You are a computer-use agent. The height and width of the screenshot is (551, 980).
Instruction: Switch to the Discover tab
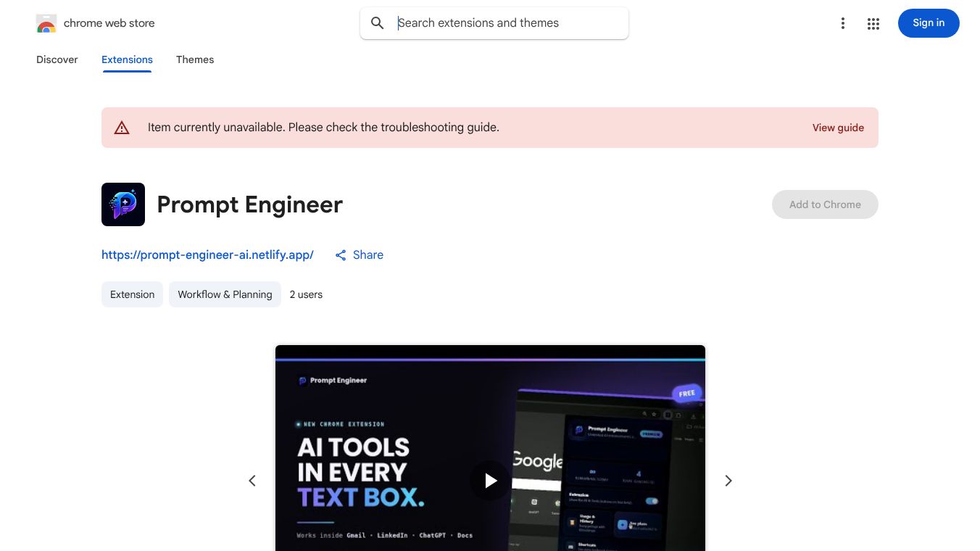[x=57, y=59]
